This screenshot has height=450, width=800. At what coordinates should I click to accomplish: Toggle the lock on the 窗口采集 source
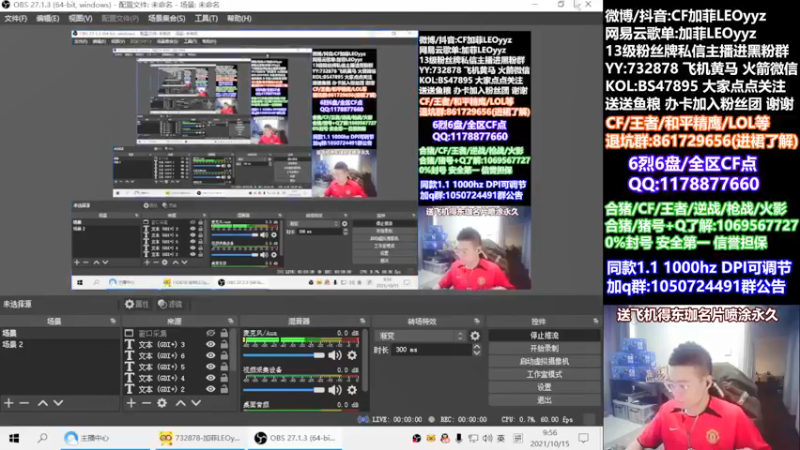[x=224, y=333]
